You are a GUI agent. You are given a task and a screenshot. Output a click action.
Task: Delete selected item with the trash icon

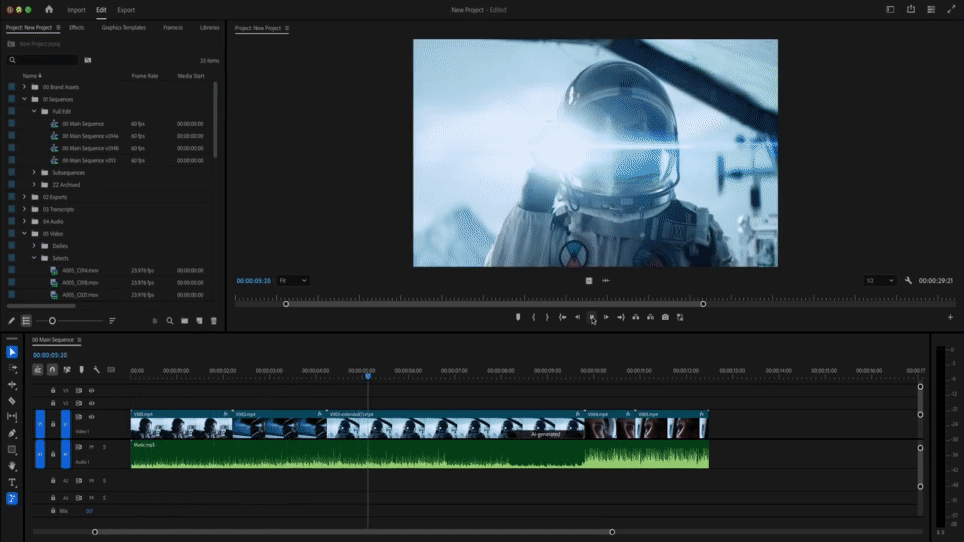pyautogui.click(x=213, y=321)
